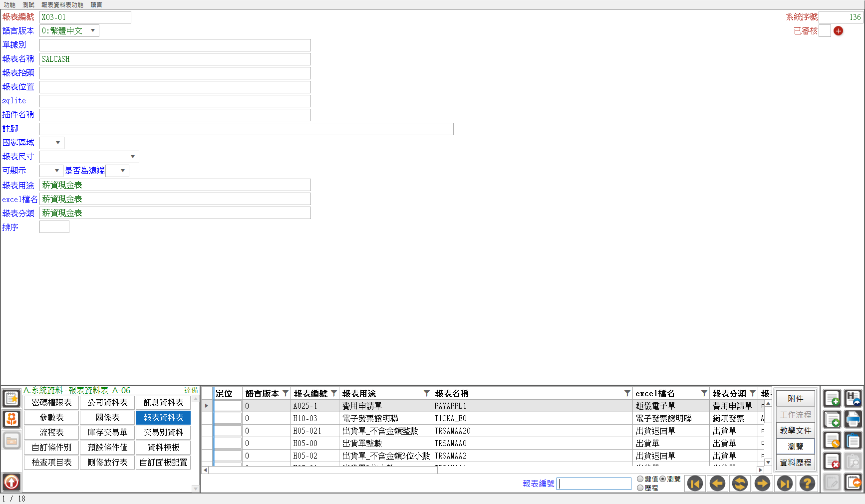The height and width of the screenshot is (504, 865).
Task: Open the 語言 menu
Action: (96, 4)
